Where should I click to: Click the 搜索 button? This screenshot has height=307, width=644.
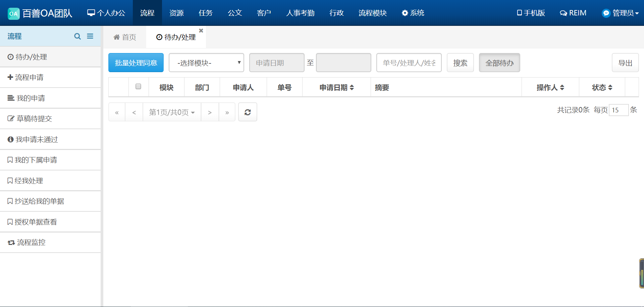pyautogui.click(x=460, y=63)
